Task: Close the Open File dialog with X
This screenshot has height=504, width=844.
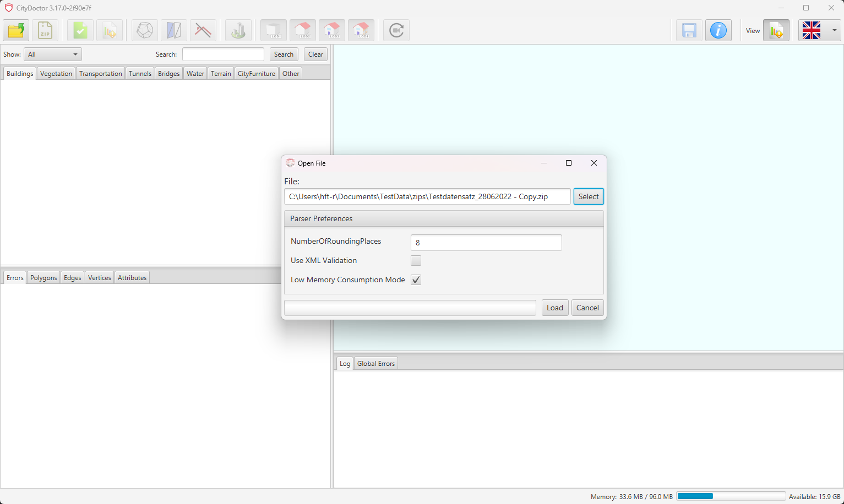Action: click(594, 163)
